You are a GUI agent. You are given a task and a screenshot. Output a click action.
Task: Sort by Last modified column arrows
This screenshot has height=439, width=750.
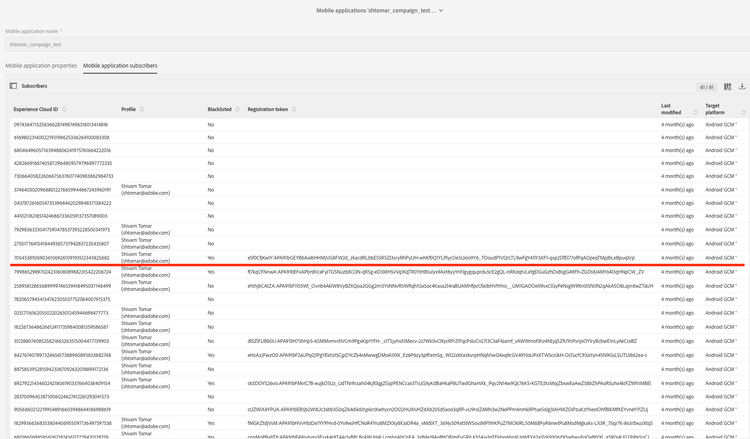pos(695,112)
